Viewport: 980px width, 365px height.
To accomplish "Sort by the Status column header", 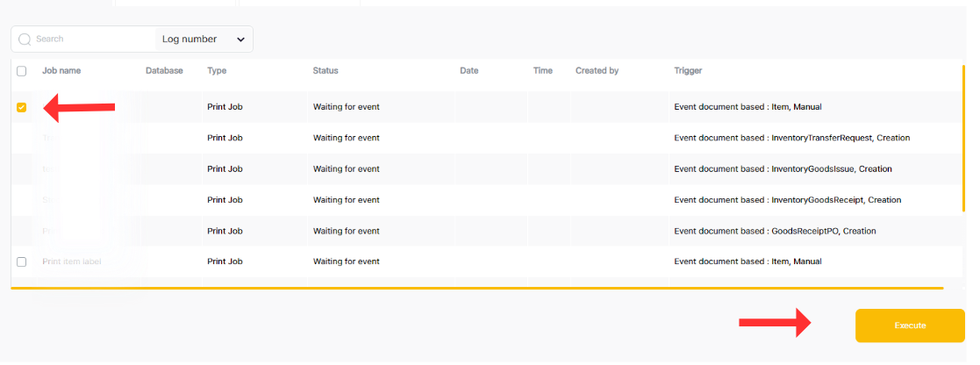I will pyautogui.click(x=325, y=71).
